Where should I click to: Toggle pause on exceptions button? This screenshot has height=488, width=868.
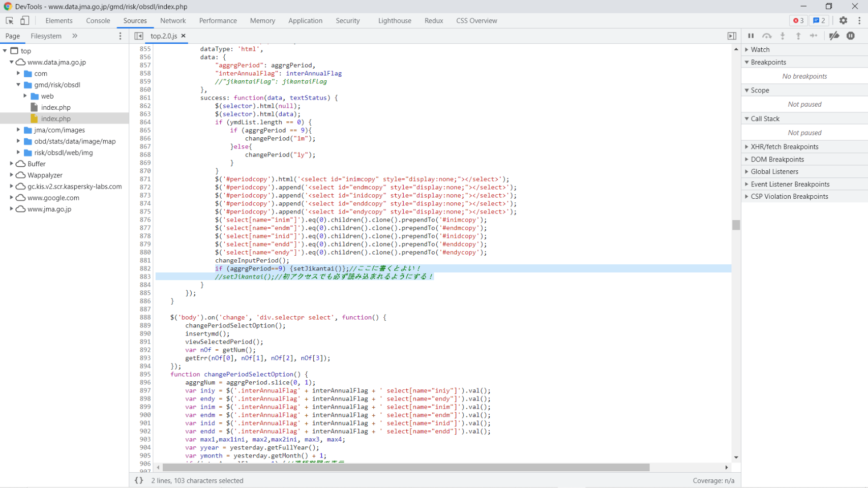[850, 36]
